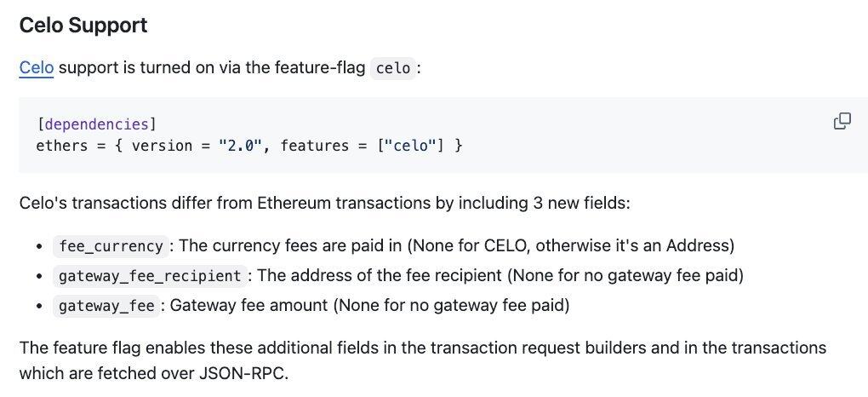Click the gateway_fee code label

click(106, 306)
